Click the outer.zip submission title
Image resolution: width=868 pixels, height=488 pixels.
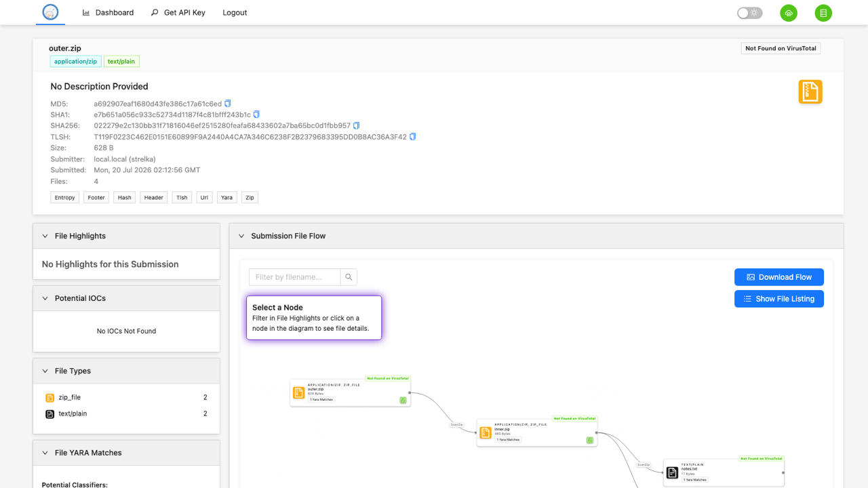click(65, 49)
